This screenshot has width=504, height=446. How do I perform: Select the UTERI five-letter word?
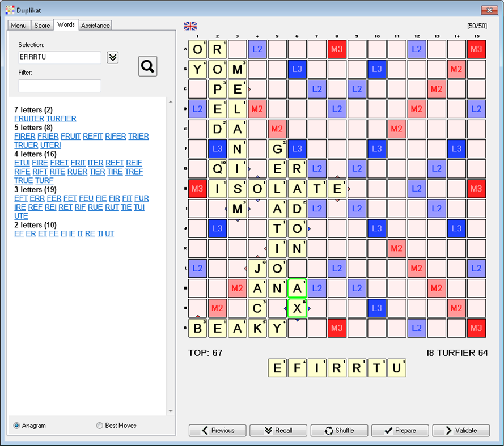[x=50, y=145]
